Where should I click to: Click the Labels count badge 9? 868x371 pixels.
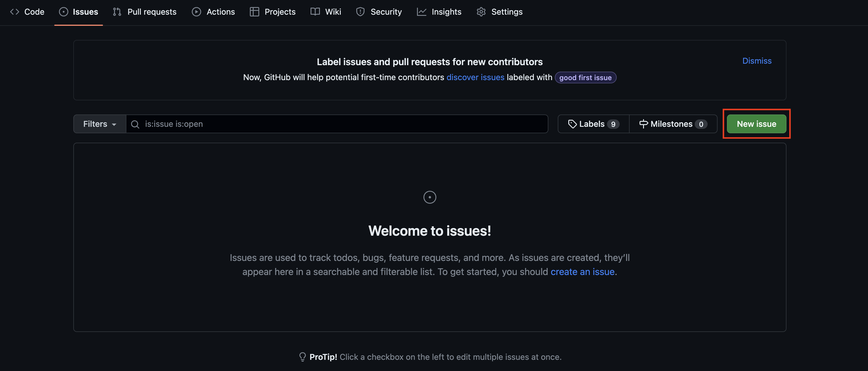pos(613,124)
